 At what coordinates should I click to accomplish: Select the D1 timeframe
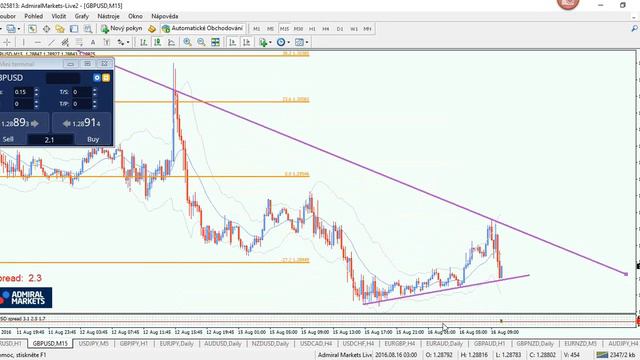pyautogui.click(x=340, y=29)
